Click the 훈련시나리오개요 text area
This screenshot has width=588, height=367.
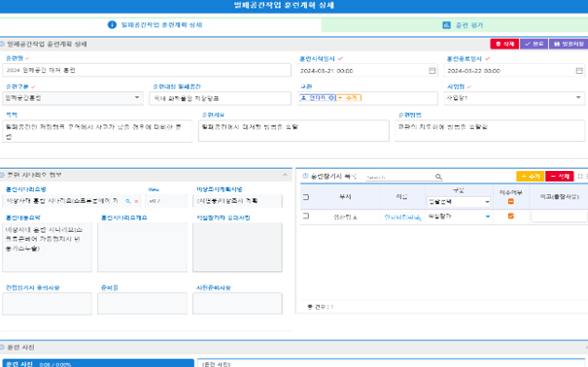(142, 248)
